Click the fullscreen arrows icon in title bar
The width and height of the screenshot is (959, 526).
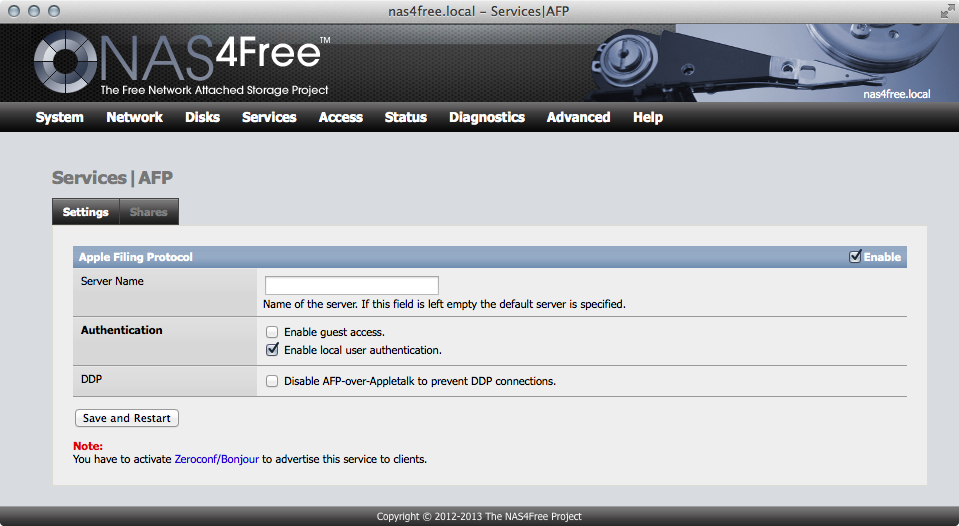[947, 11]
